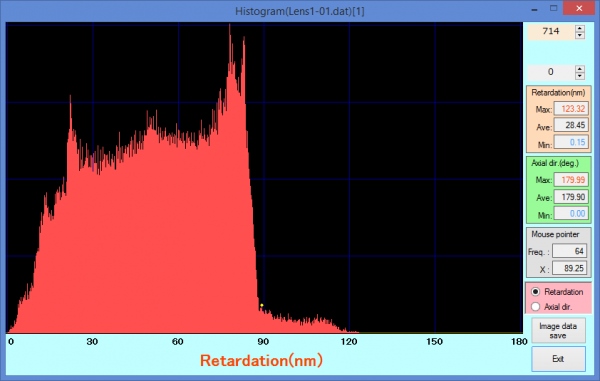Select the Axial dir. Max field 179.99
Viewport: 600px width, 381px height.
coord(571,180)
